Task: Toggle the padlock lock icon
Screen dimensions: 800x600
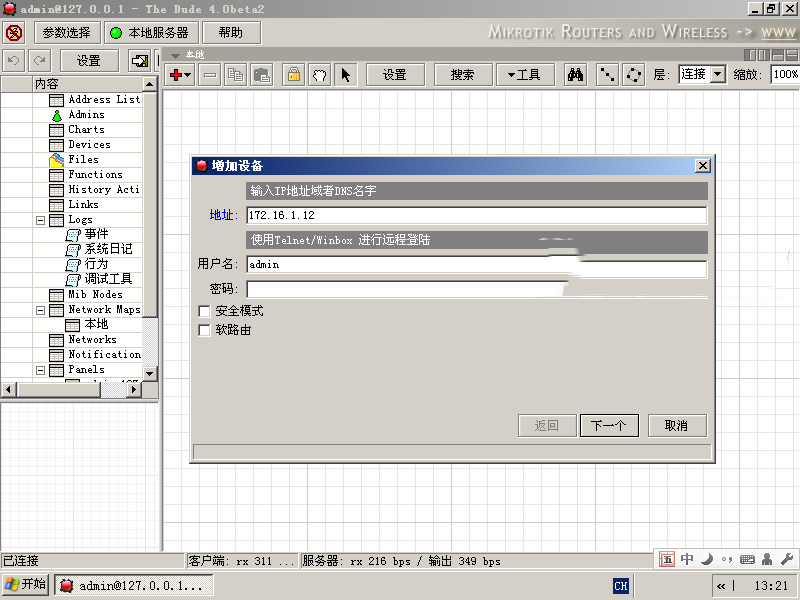Action: coord(293,75)
